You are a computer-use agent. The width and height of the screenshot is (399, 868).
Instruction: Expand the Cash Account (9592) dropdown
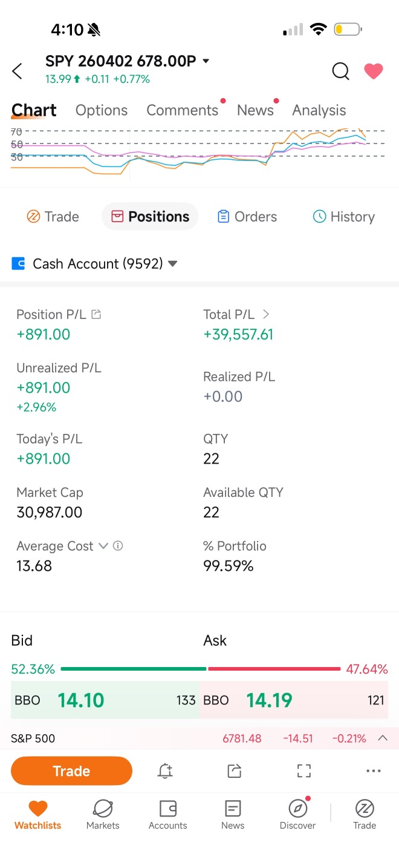(x=172, y=264)
